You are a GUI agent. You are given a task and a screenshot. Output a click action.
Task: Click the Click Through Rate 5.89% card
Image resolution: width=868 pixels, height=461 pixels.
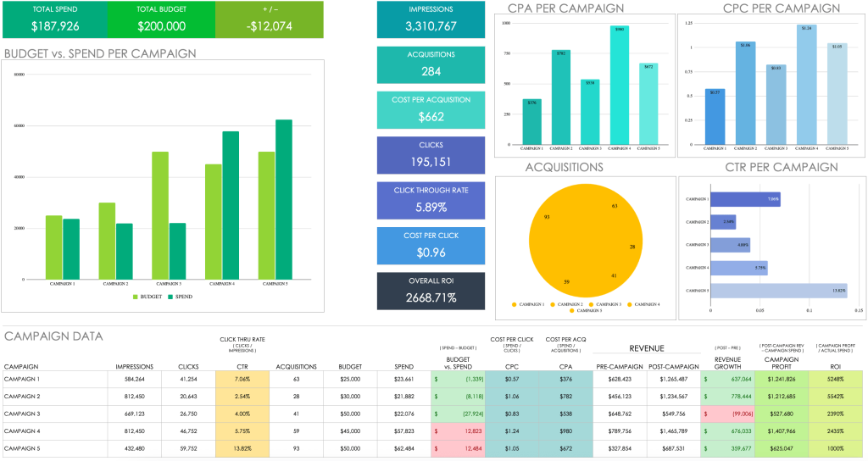pos(431,200)
